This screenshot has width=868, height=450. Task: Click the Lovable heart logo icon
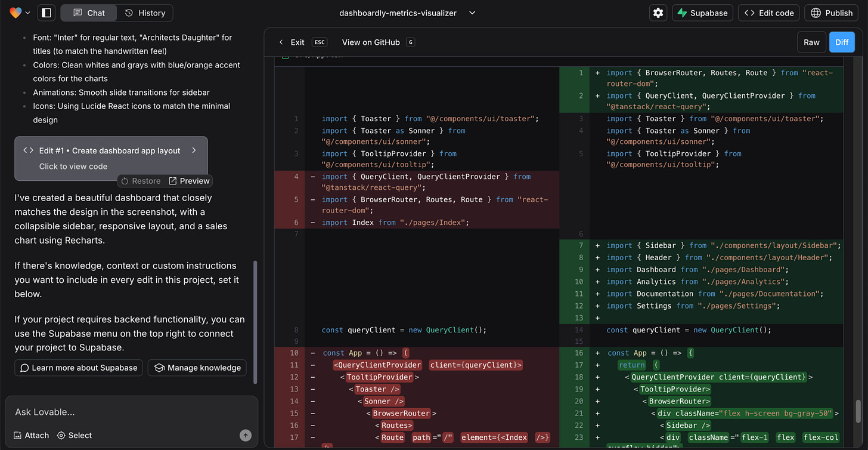coord(15,13)
